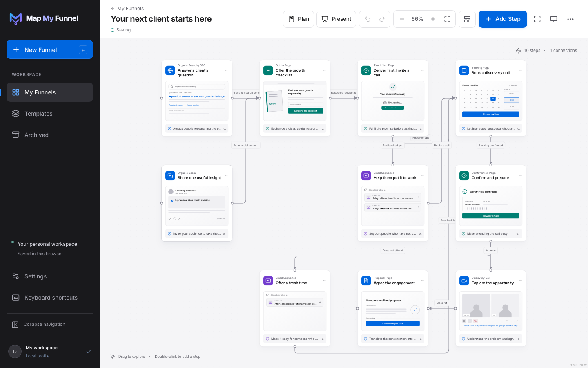Fit the funnel to view

click(447, 19)
